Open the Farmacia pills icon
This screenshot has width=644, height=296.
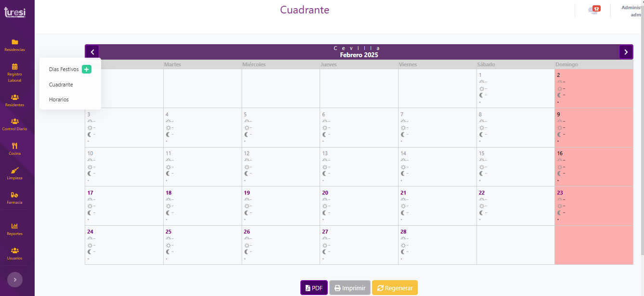pyautogui.click(x=14, y=195)
